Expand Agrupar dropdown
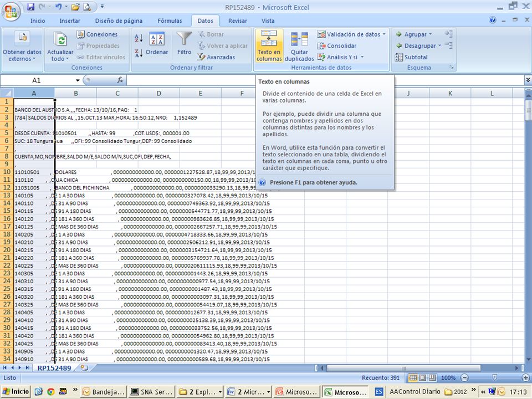 pos(430,34)
